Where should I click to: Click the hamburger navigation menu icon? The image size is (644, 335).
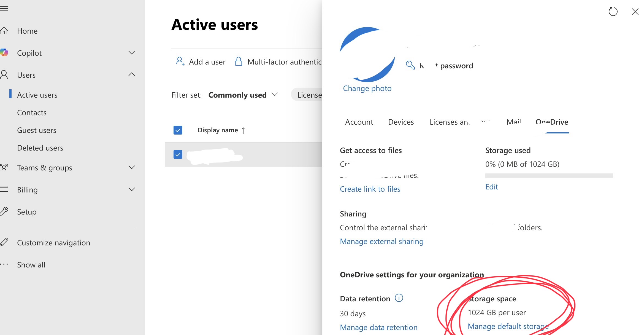tap(4, 9)
